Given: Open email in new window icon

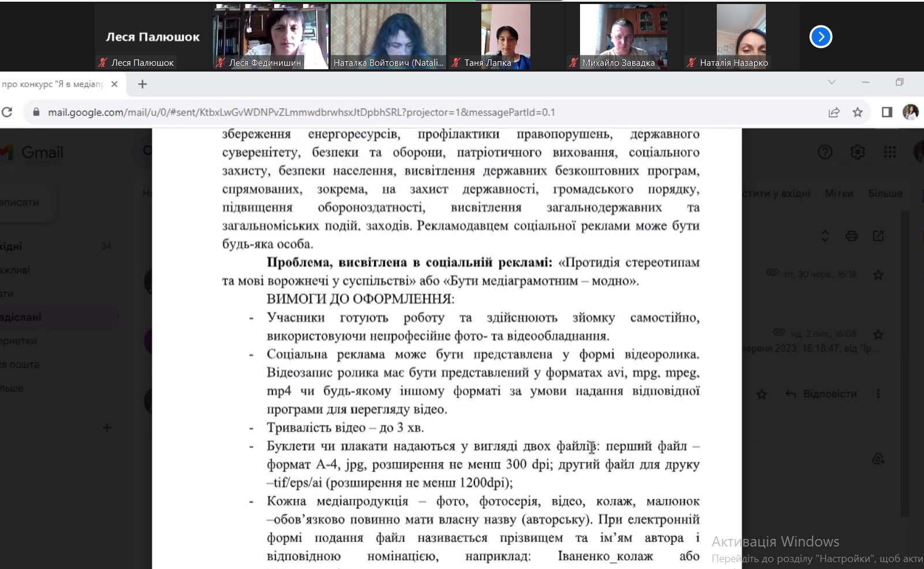Looking at the screenshot, I should pyautogui.click(x=878, y=236).
